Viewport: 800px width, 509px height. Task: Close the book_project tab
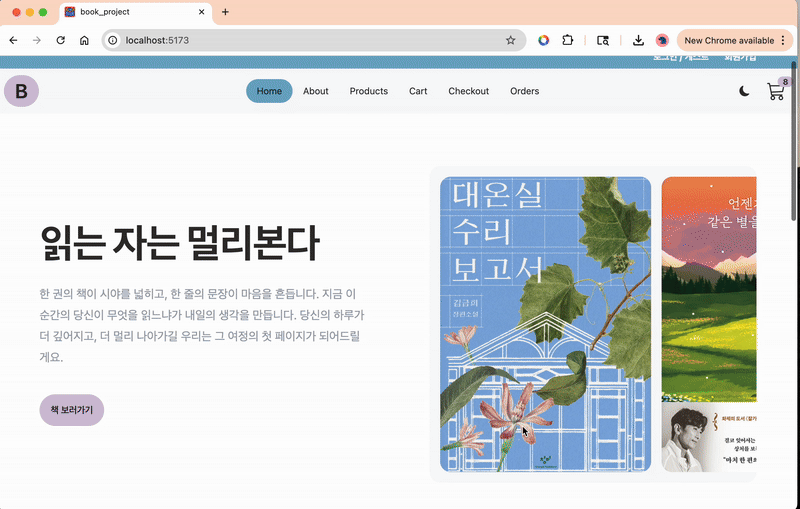[x=202, y=12]
